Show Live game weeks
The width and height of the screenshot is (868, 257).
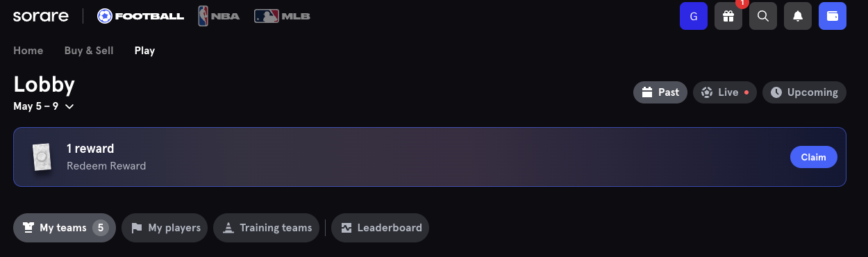tap(725, 92)
